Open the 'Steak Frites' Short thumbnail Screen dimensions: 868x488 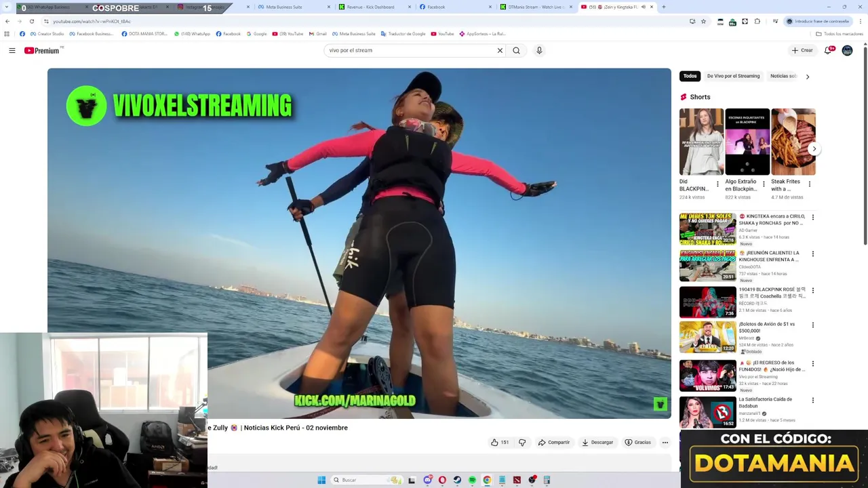pyautogui.click(x=793, y=142)
